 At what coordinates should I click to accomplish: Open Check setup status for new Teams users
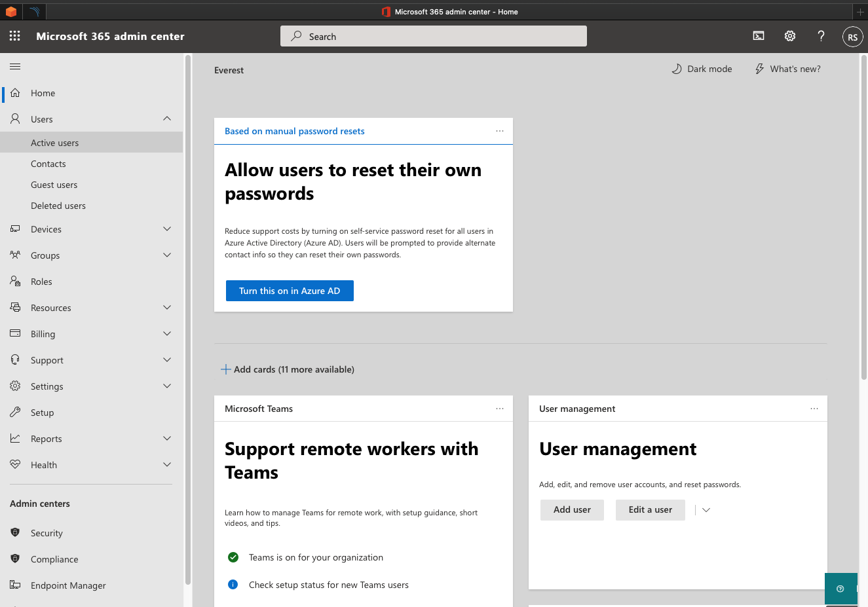pos(329,585)
